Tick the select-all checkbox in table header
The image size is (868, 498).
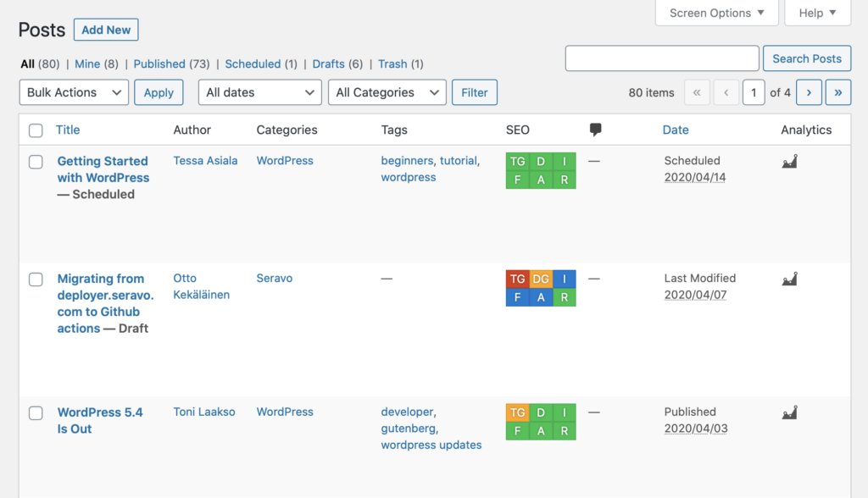click(36, 130)
